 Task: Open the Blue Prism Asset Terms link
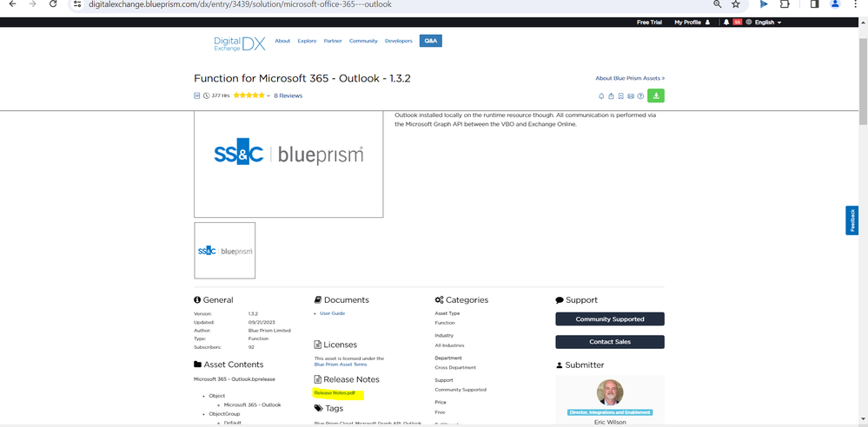[x=341, y=365]
